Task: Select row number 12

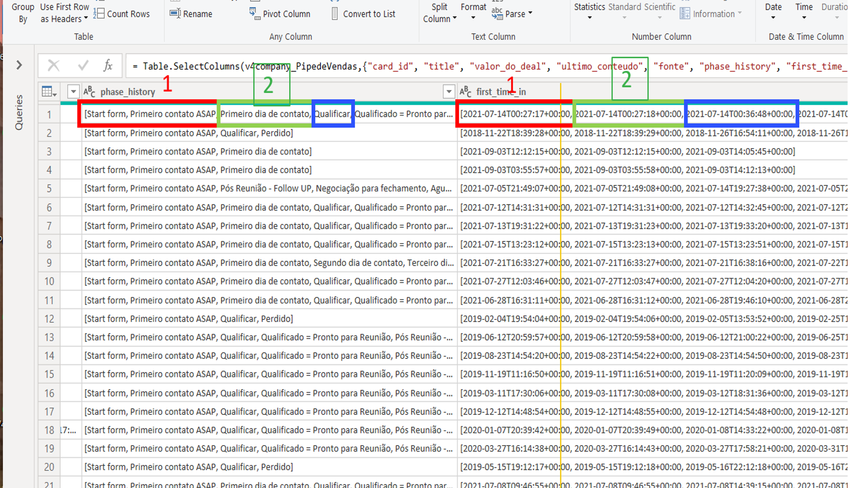Action: coord(49,319)
